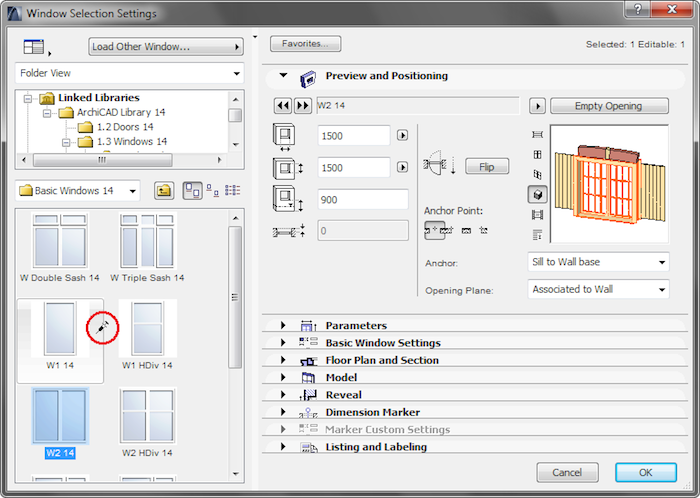Image resolution: width=700 pixels, height=498 pixels.
Task: Click the down arrow of thumbnail list scrollbar
Action: 236,474
